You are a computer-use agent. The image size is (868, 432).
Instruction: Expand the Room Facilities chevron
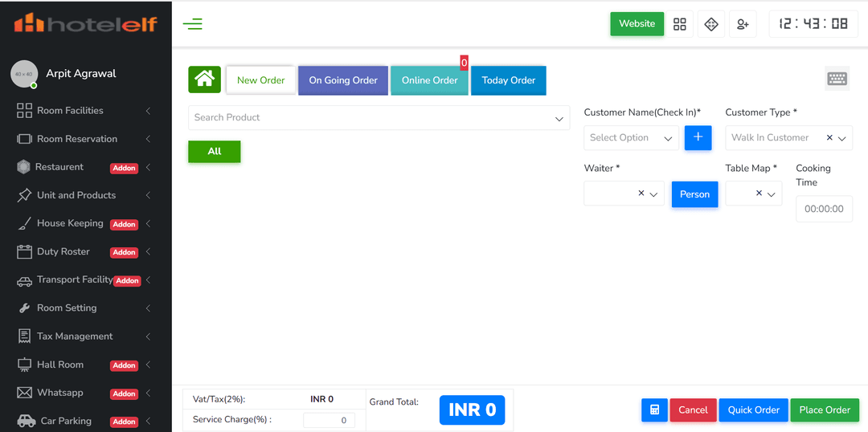tap(149, 111)
